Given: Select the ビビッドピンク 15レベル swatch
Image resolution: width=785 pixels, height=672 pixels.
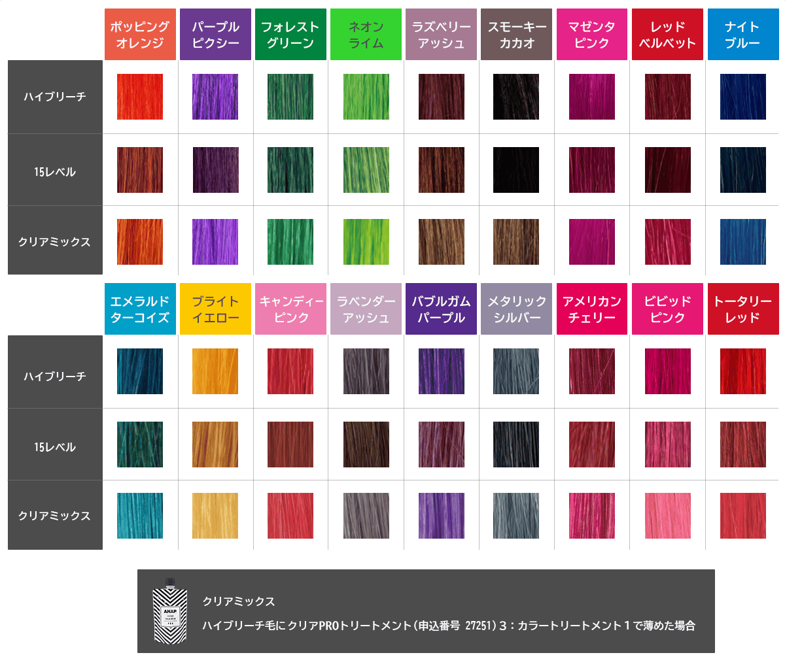Looking at the screenshot, I should (x=667, y=443).
